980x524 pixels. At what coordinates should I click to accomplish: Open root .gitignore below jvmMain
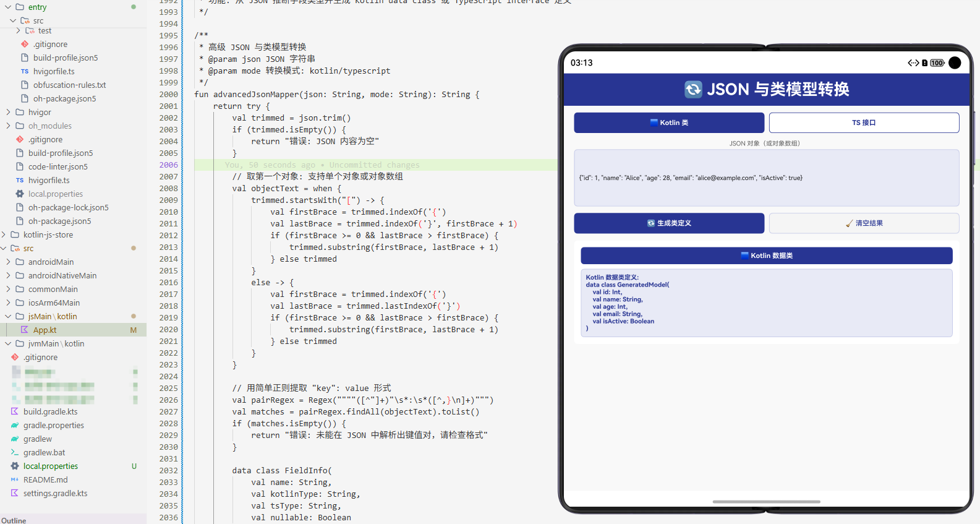point(40,357)
